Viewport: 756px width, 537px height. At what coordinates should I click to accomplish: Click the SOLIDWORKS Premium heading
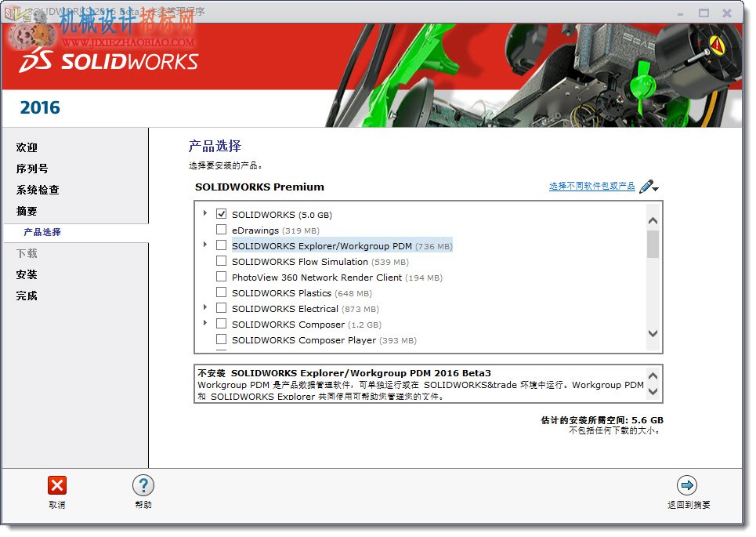[259, 187]
